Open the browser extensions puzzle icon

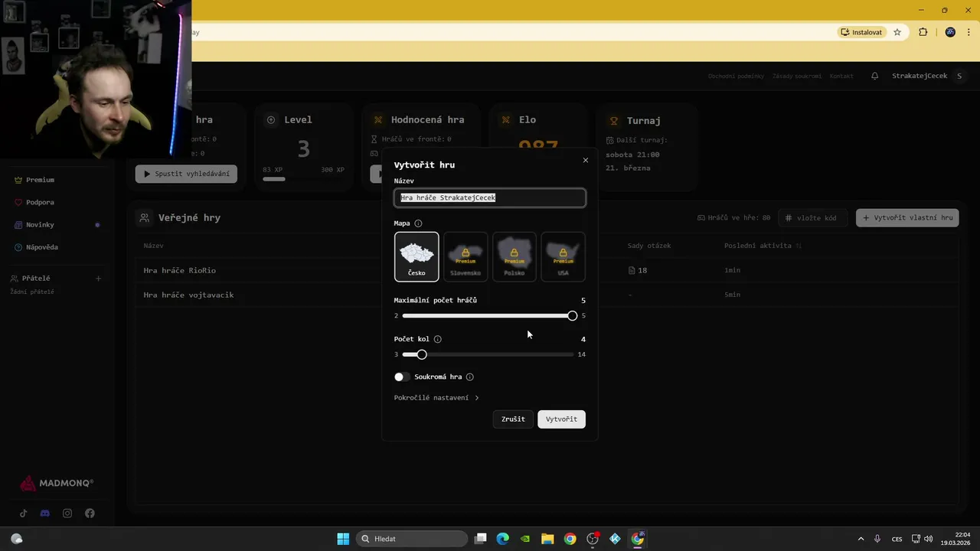coord(923,32)
